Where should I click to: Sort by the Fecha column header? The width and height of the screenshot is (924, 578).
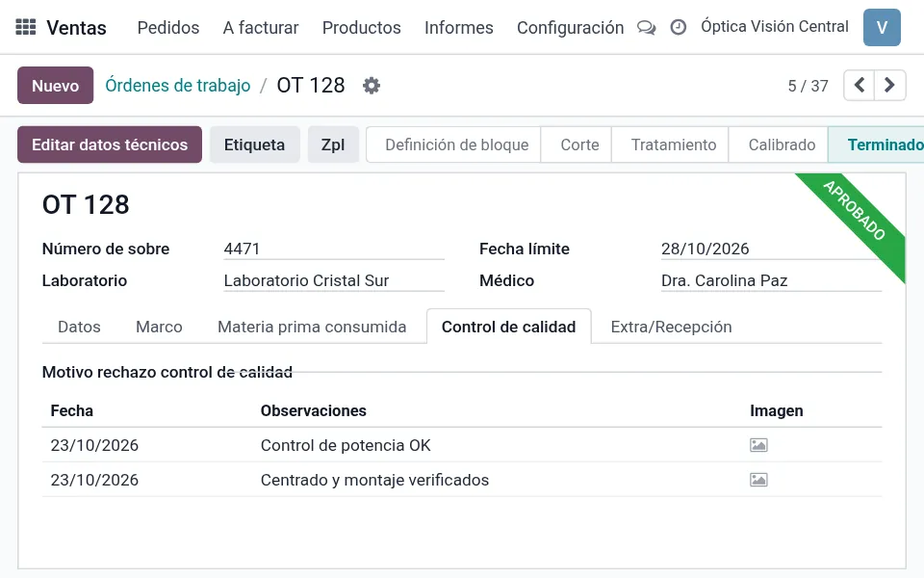72,410
